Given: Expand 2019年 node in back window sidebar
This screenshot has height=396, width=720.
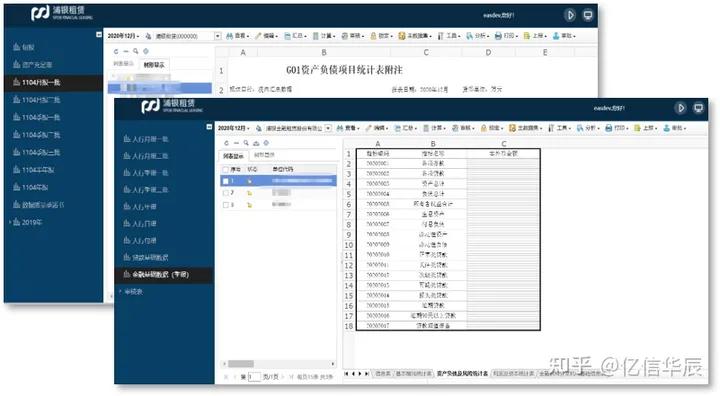Looking at the screenshot, I should click(x=10, y=222).
